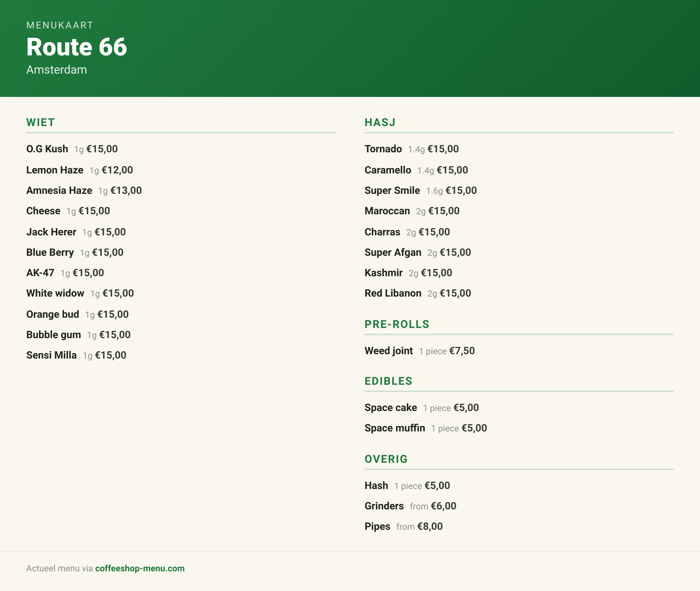Select the Pipes row
The image size is (700, 591).
404,527
